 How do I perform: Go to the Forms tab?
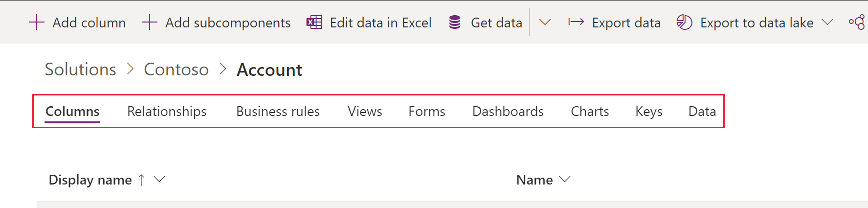427,112
